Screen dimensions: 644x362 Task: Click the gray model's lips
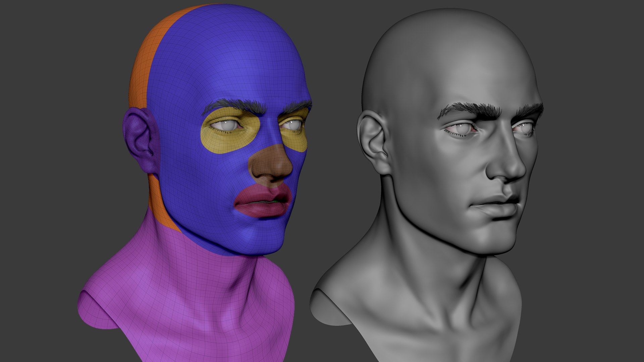click(x=496, y=205)
